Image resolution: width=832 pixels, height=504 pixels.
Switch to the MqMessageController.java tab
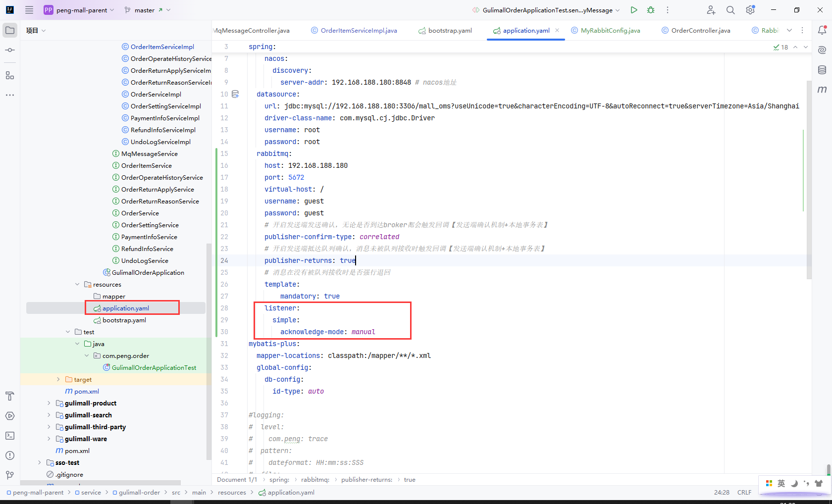click(x=251, y=30)
